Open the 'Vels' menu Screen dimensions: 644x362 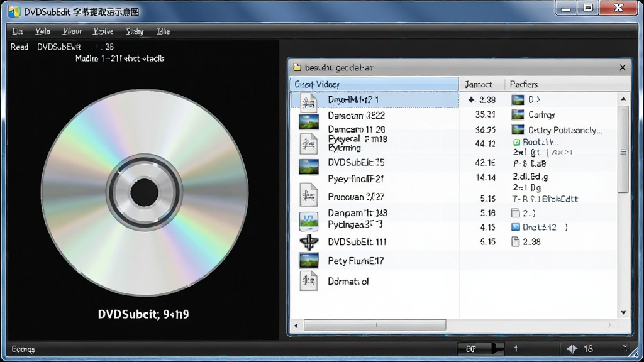pos(43,31)
